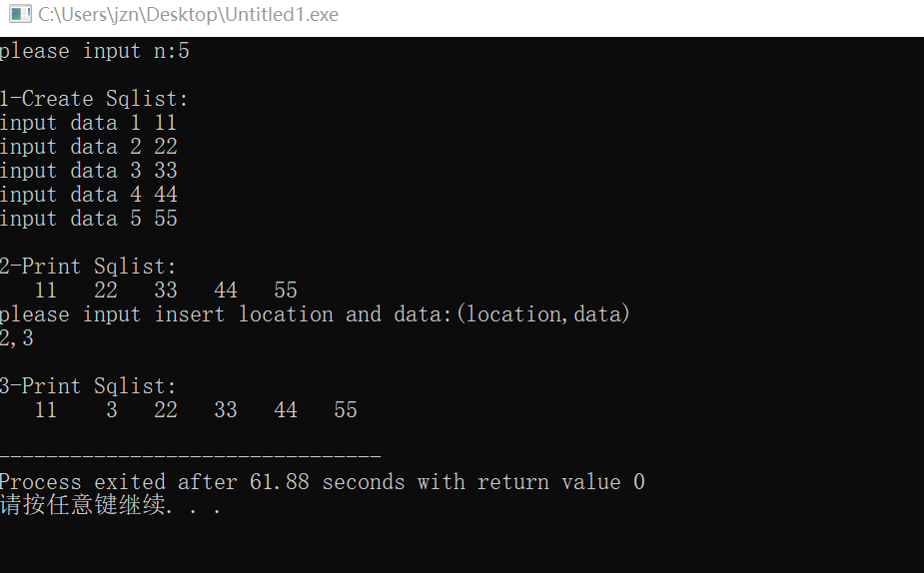Click the 'input data 2 22' line

pos(88,147)
